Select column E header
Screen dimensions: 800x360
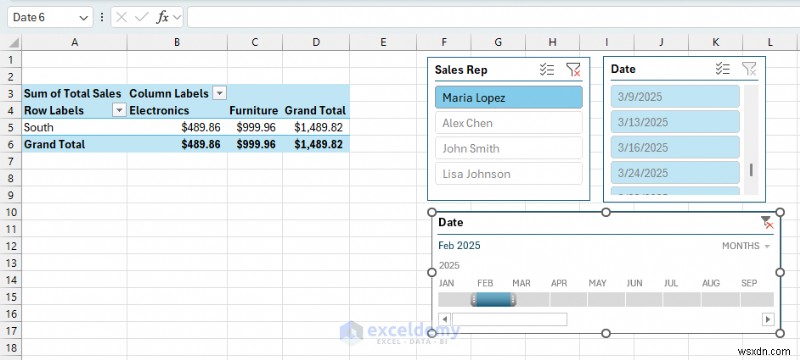coord(383,43)
